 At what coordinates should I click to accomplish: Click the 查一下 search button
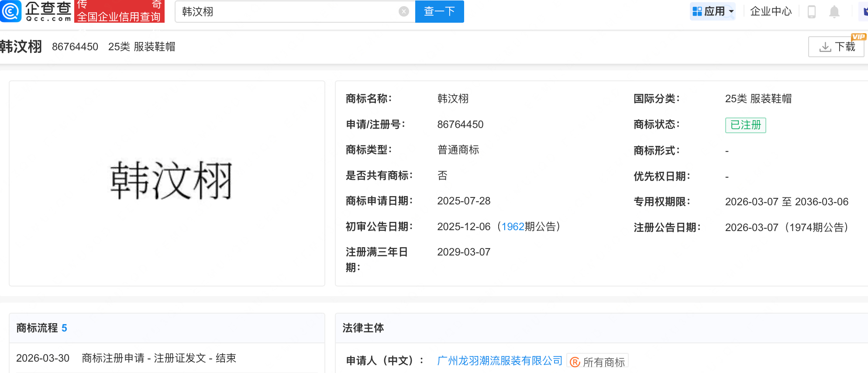click(439, 12)
